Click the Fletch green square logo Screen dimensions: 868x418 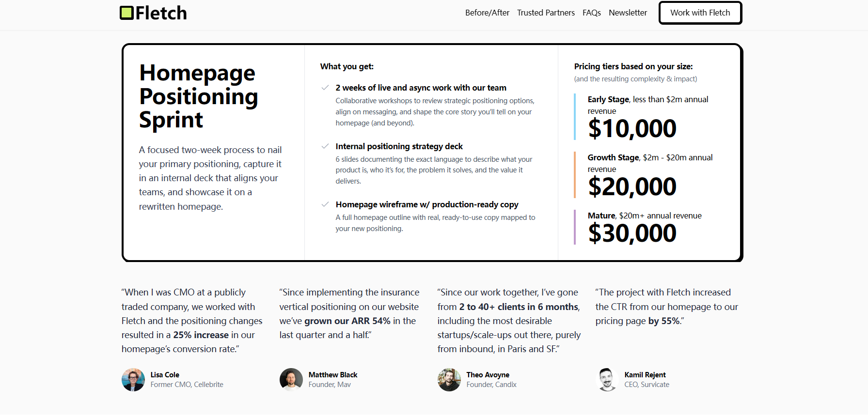click(126, 13)
